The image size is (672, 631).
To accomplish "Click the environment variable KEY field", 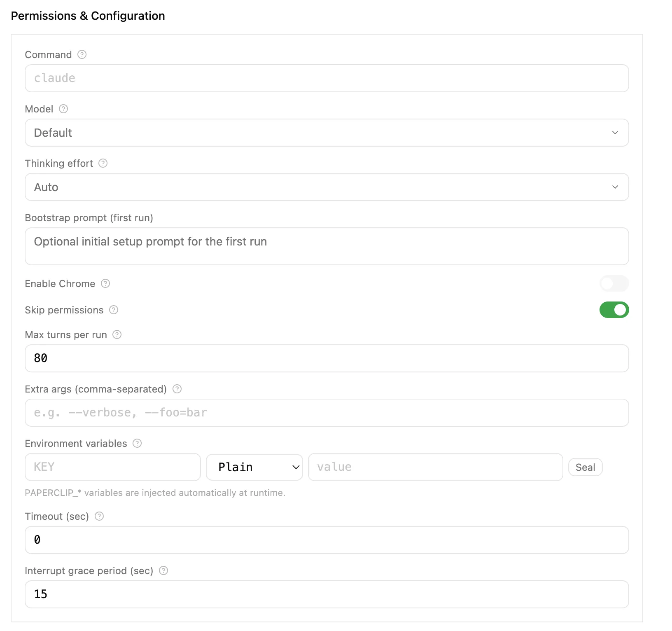I will [112, 467].
